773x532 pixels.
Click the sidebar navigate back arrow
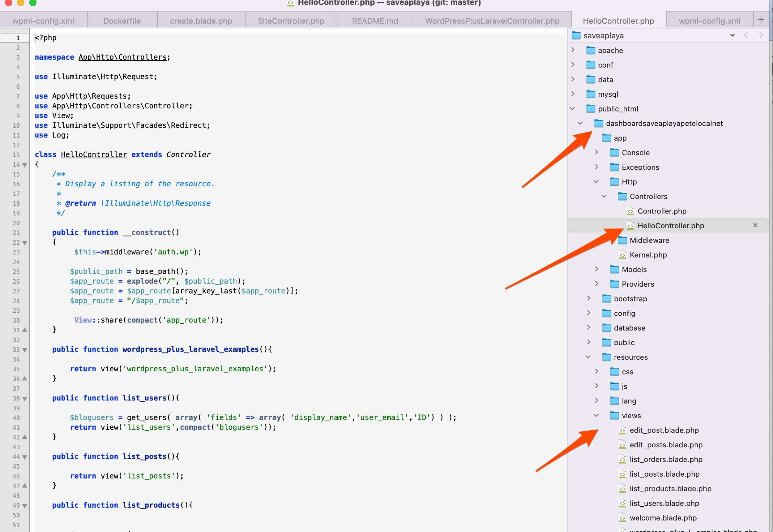(746, 35)
